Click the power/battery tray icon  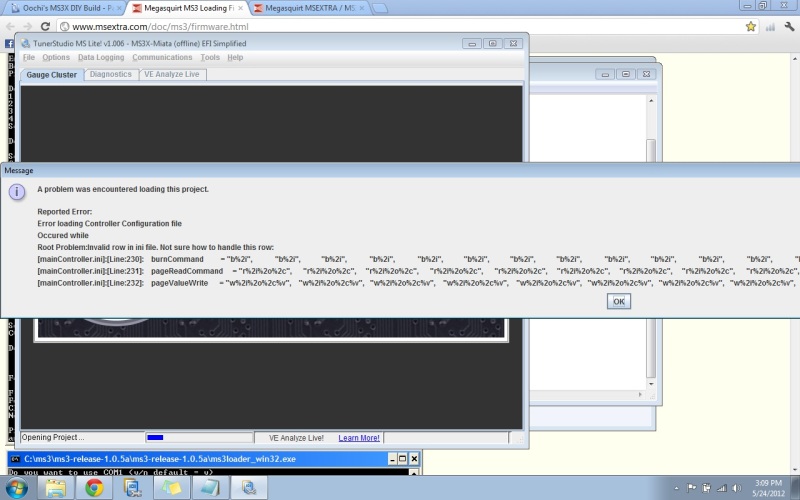click(x=706, y=488)
